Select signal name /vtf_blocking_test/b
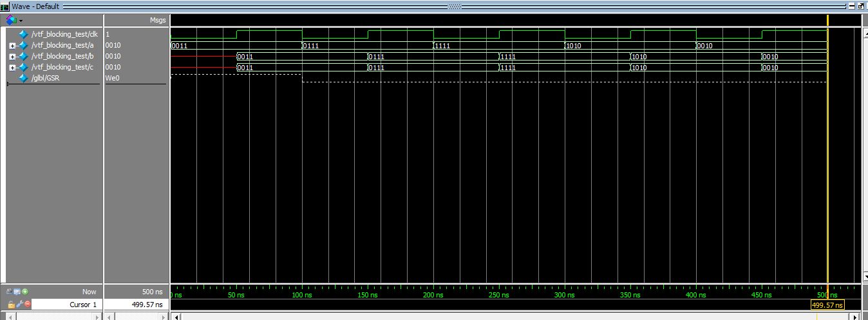This screenshot has height=320, width=868. [x=62, y=57]
